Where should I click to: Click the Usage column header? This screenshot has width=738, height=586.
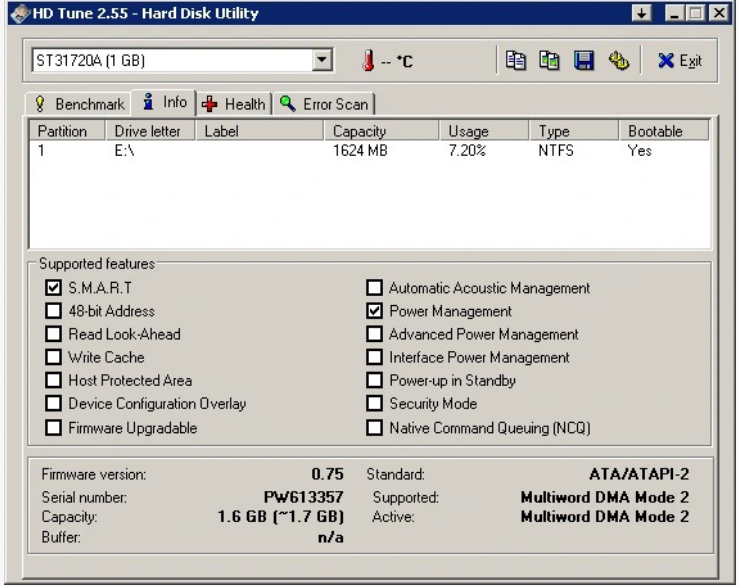pyautogui.click(x=484, y=131)
